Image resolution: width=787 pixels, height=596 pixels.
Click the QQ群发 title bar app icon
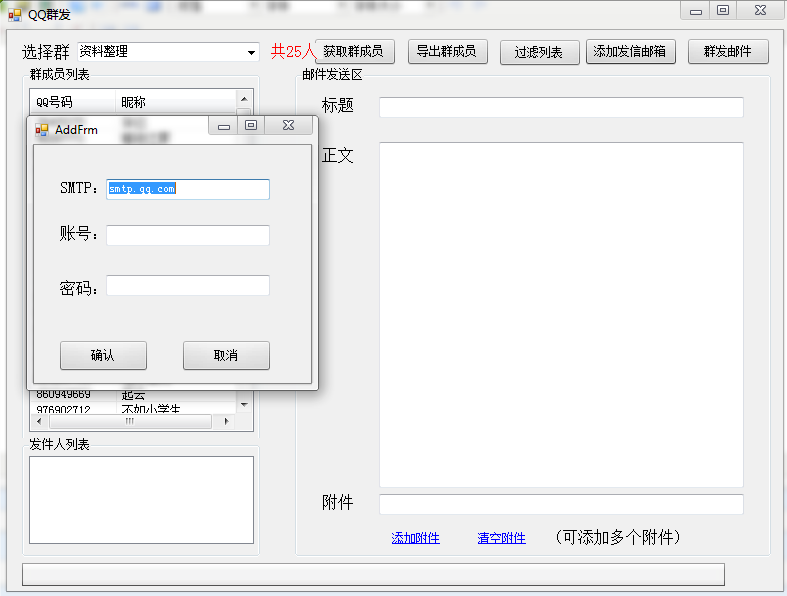[x=15, y=15]
